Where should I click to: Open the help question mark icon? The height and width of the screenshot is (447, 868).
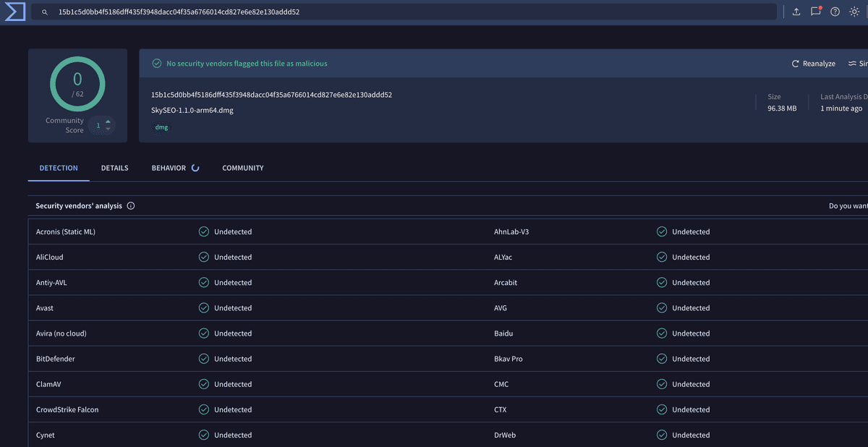point(834,12)
